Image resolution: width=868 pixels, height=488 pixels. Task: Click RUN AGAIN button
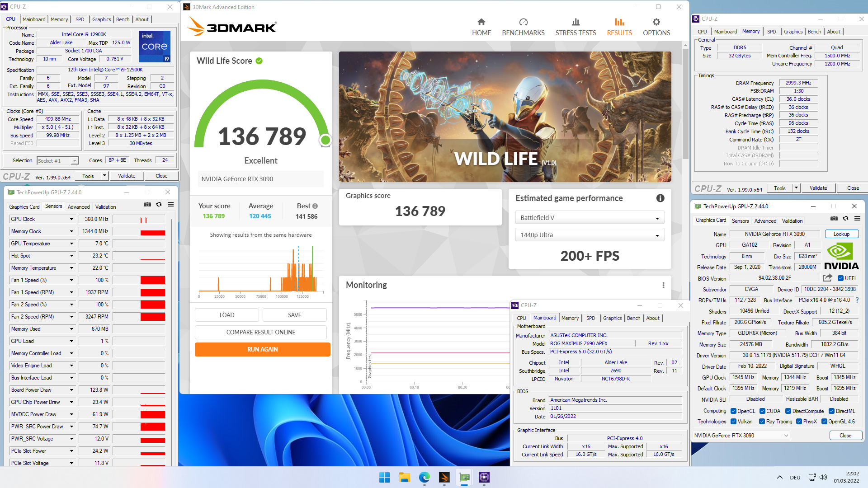(x=262, y=349)
